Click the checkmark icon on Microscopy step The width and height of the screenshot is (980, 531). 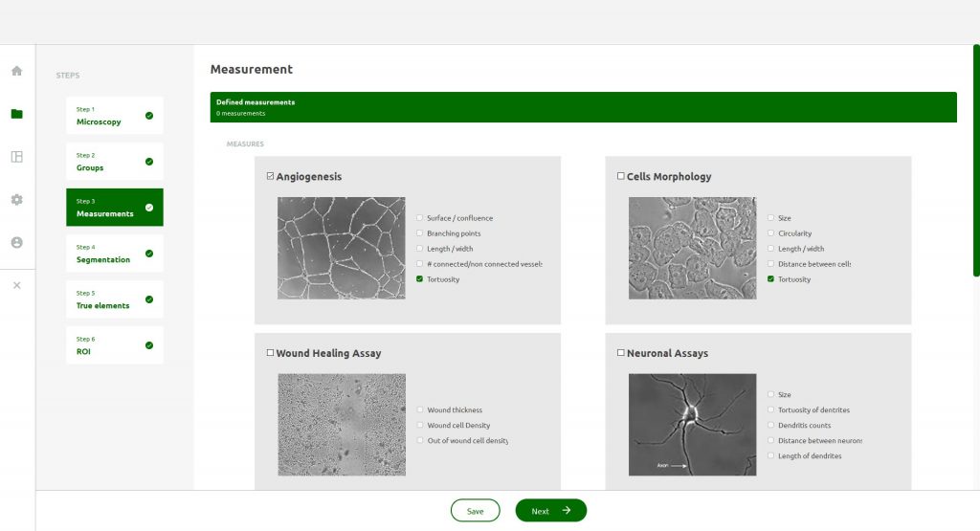(x=148, y=116)
